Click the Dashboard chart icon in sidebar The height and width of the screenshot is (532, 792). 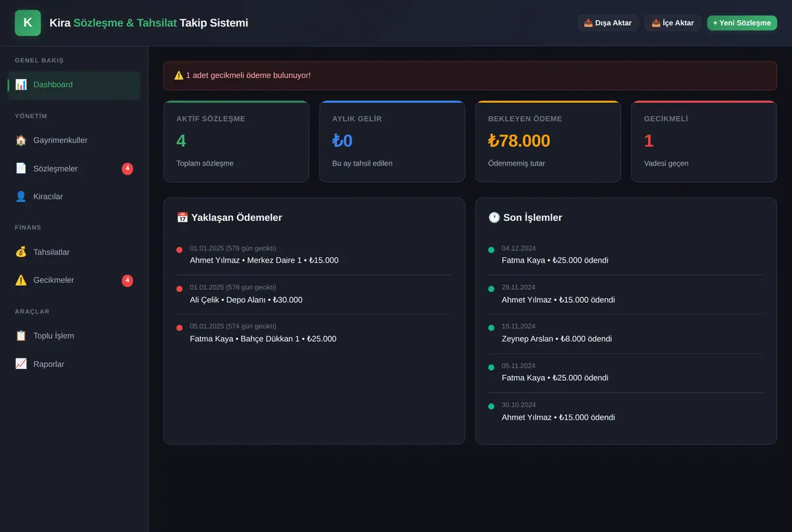[x=21, y=84]
